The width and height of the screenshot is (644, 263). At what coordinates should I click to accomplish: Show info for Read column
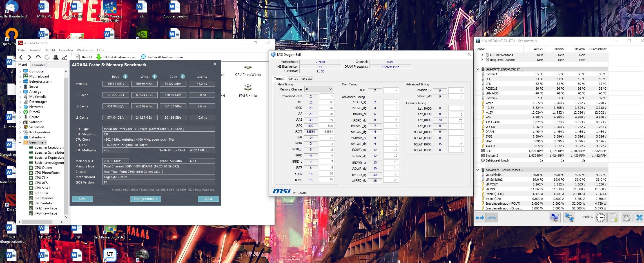click(125, 76)
